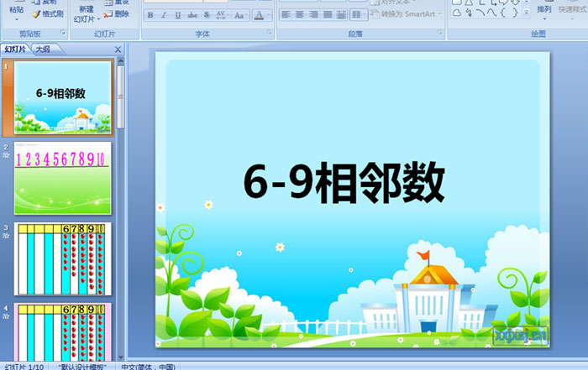Click the animation star icon under slide 3
This screenshot has height=370, width=588.
click(x=6, y=236)
